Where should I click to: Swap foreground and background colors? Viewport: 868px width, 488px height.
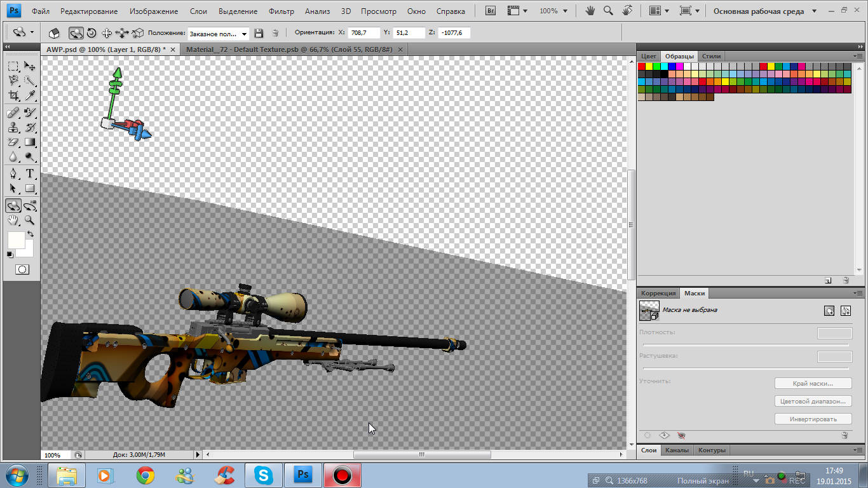[x=30, y=234]
